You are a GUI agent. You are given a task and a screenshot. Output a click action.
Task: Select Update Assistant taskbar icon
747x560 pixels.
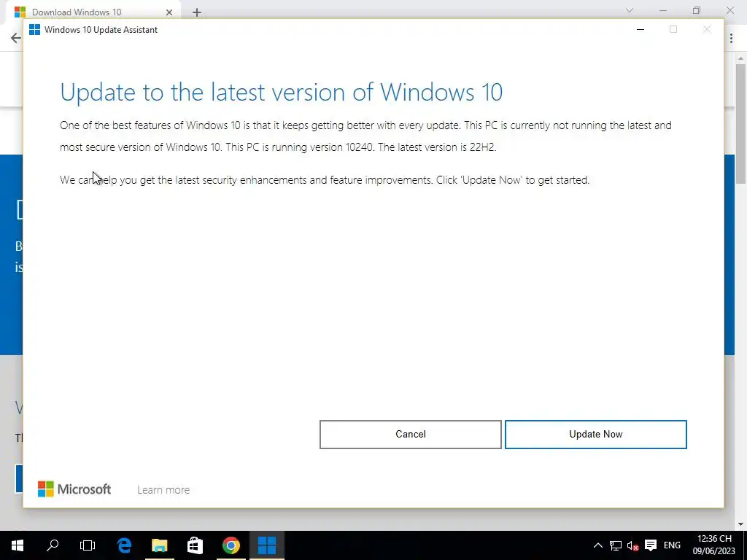pyautogui.click(x=267, y=545)
